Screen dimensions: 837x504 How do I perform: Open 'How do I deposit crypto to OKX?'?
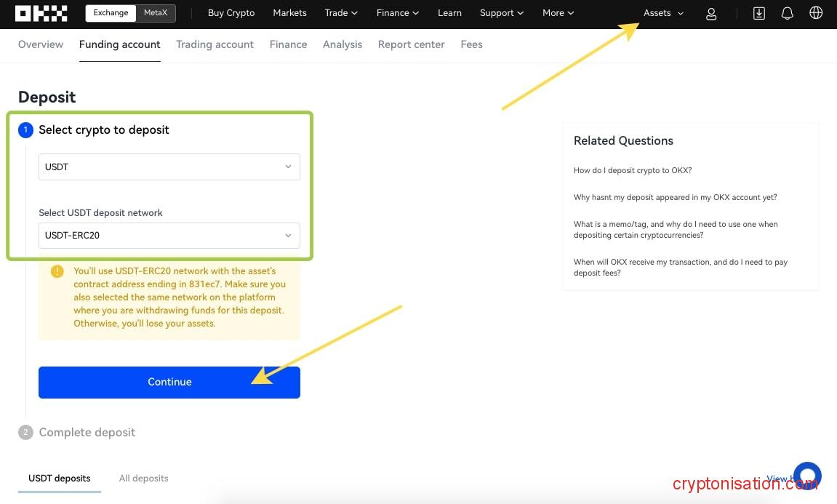tap(633, 170)
